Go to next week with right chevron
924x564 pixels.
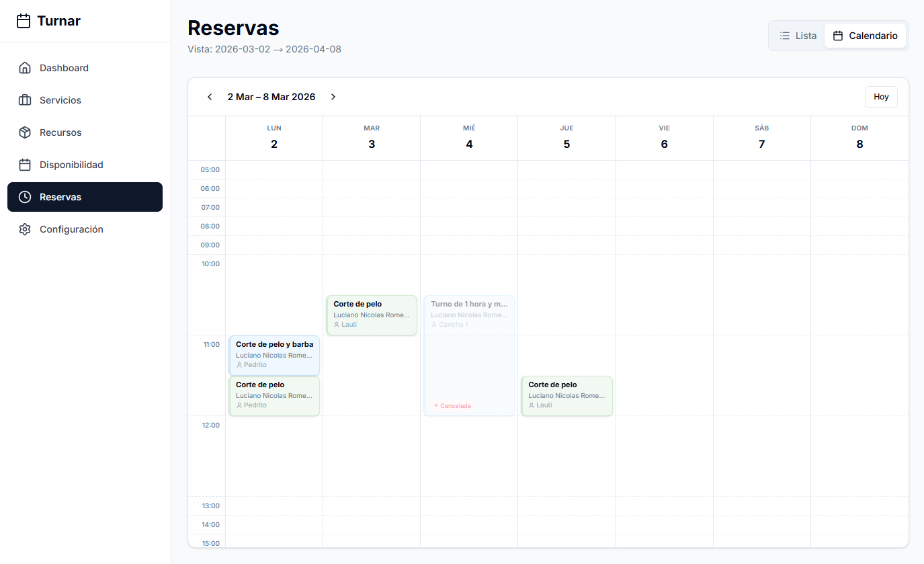(333, 97)
